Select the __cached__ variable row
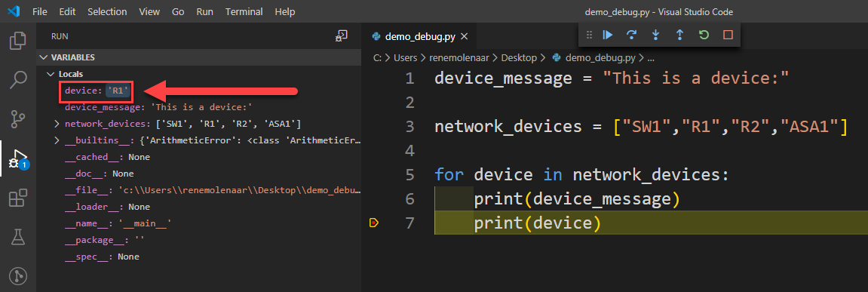868x292 pixels. tap(198, 157)
